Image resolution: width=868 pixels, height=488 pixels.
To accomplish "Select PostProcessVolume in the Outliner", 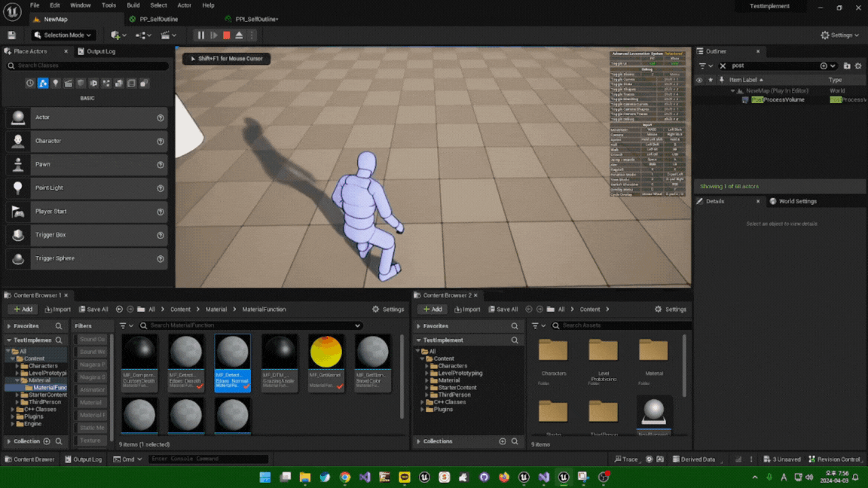I will [x=778, y=100].
